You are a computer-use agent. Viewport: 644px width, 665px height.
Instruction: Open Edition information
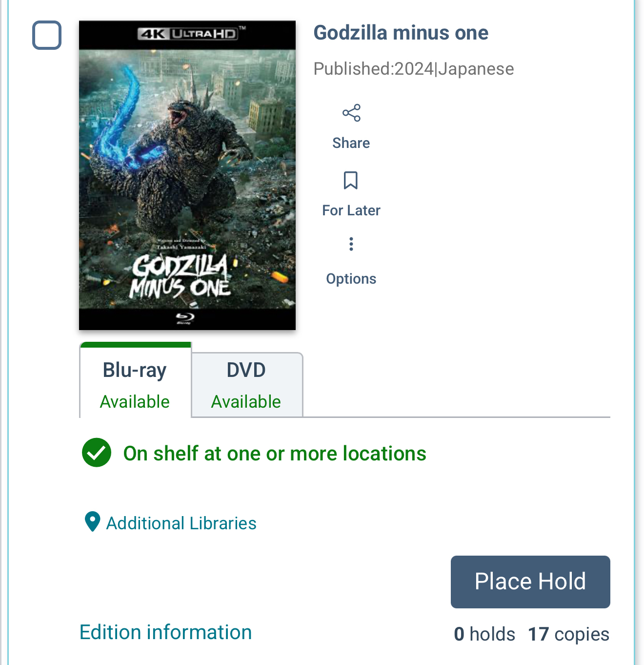(166, 632)
